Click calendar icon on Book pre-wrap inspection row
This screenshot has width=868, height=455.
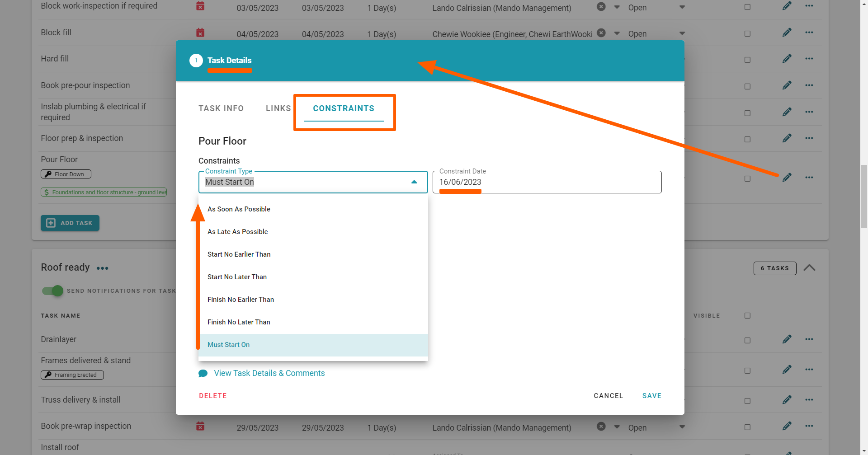point(200,426)
